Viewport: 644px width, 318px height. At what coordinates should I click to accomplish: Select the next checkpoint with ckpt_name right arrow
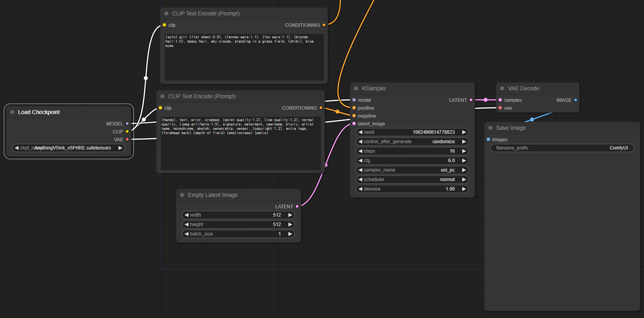[x=120, y=148]
